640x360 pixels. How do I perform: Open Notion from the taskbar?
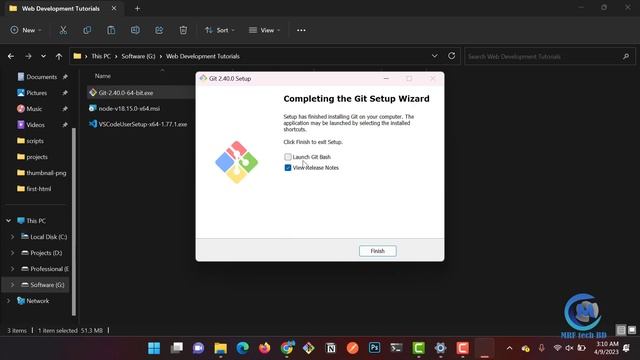331,348
